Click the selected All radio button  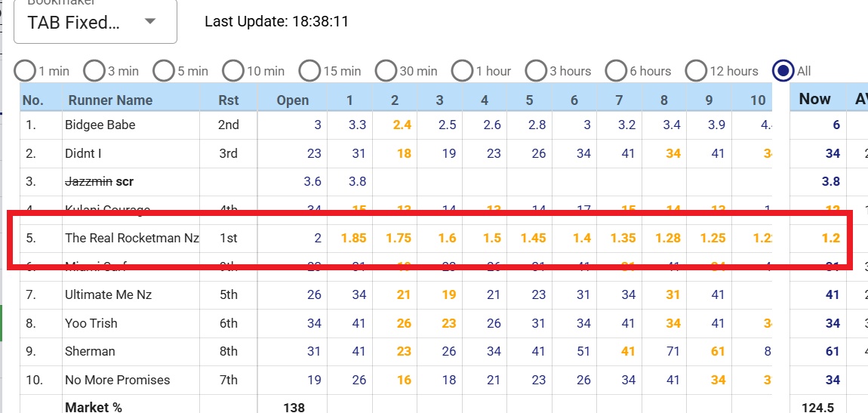[x=783, y=71]
